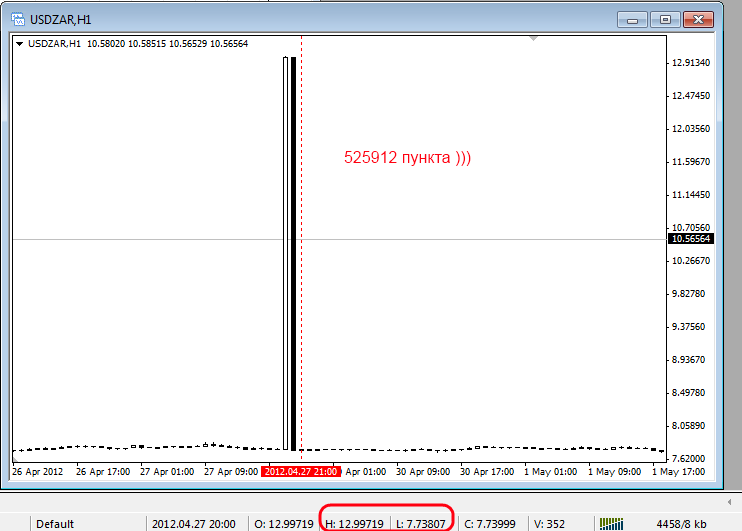Click the USDZAR chart window icon
The width and height of the screenshot is (742, 531).
18,19
